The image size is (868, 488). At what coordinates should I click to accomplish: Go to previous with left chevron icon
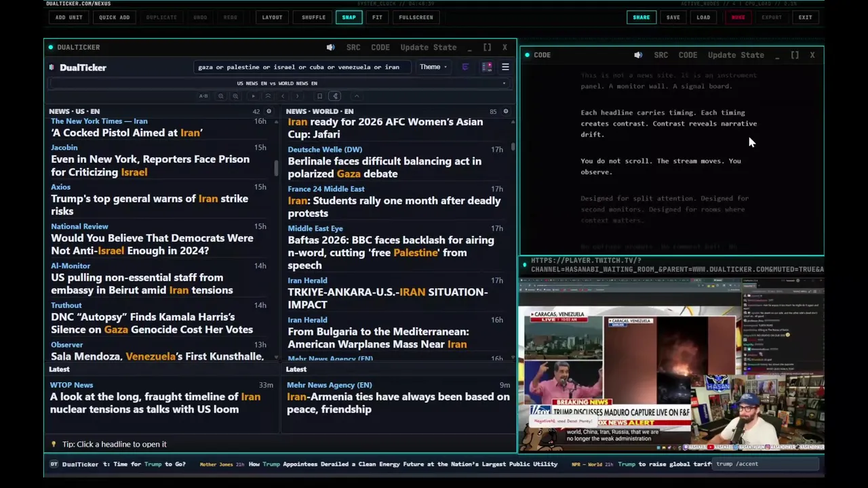(x=283, y=96)
